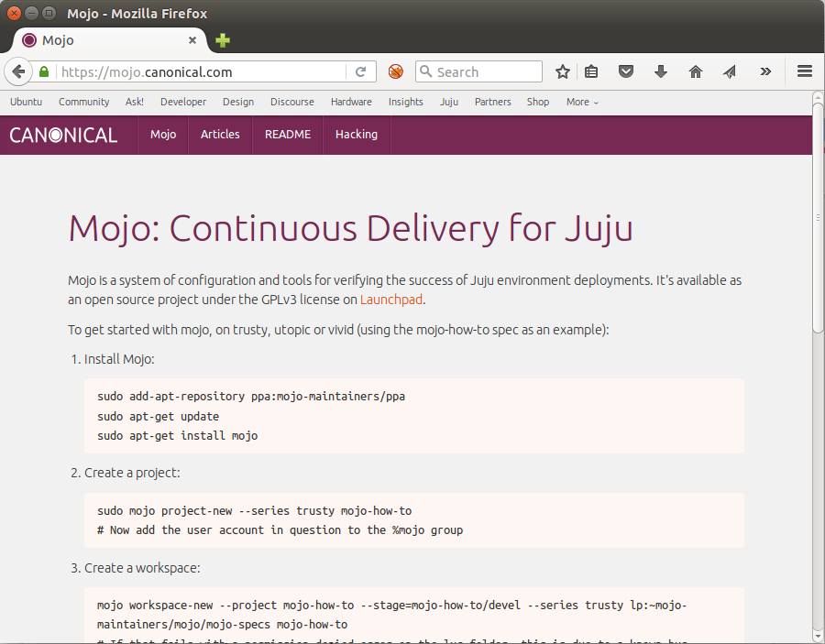This screenshot has height=644, width=825.
Task: Click the 'sudo apt-get install mojo' code line
Action: coord(177,436)
